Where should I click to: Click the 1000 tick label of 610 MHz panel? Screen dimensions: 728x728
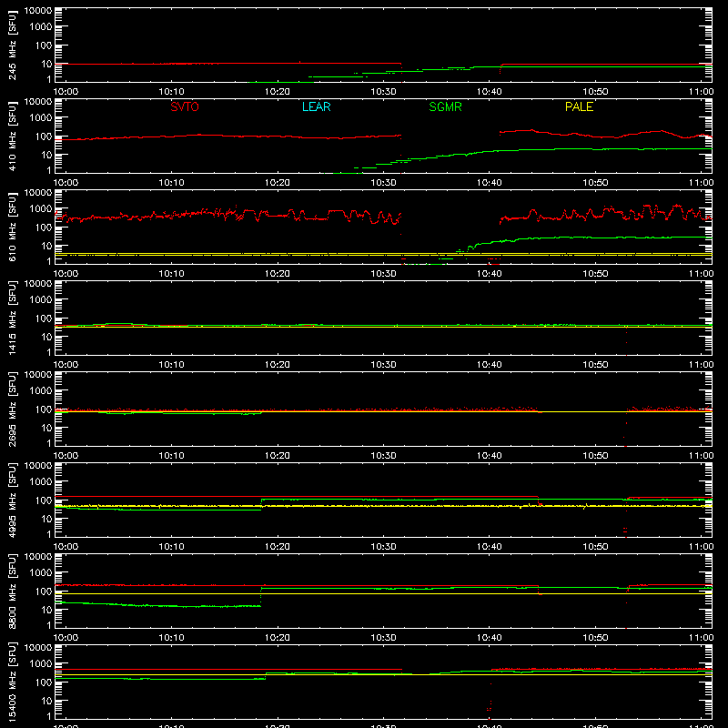pos(41,209)
